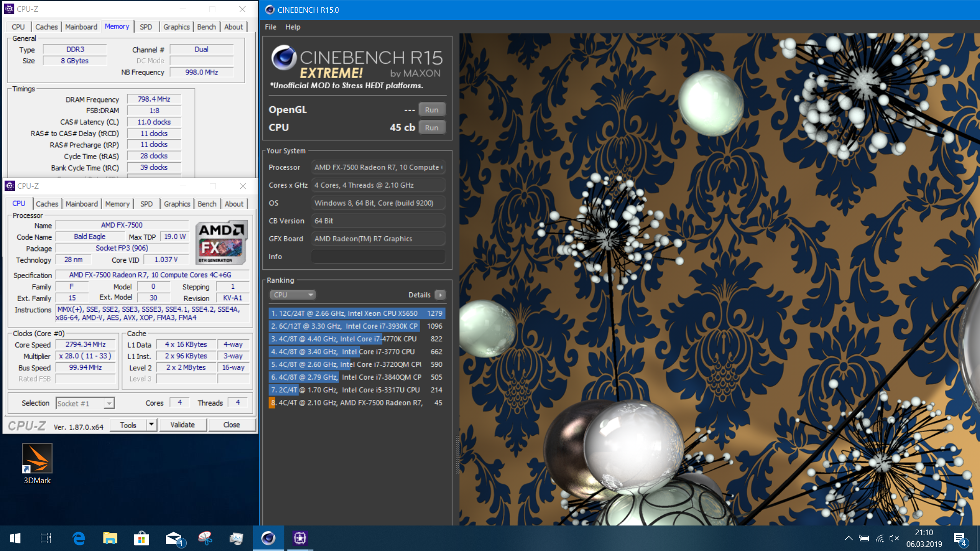Click the Info input field in Your System

pyautogui.click(x=378, y=257)
